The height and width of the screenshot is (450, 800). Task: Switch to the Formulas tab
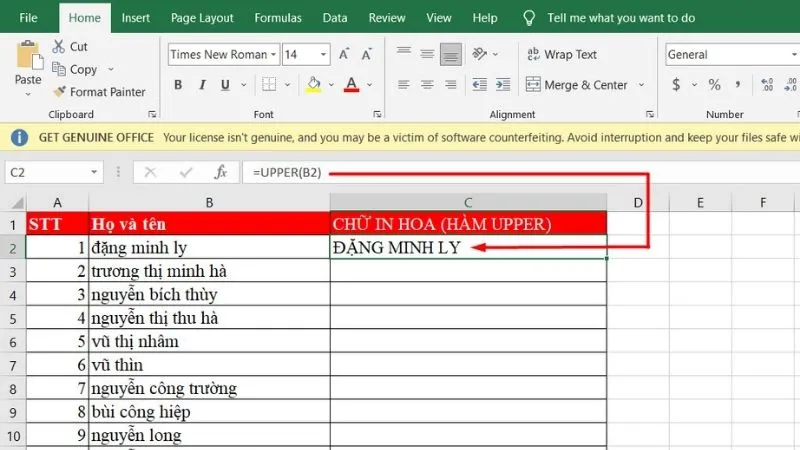[278, 18]
